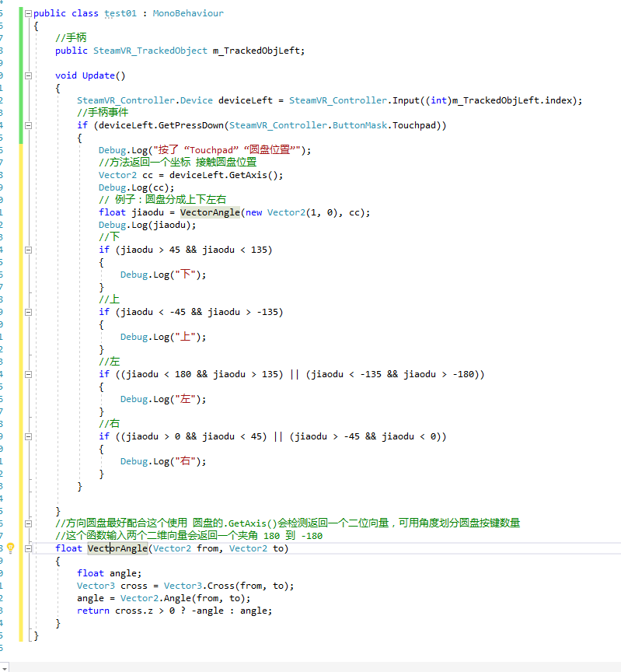Click the //手柄事件 comment

[x=103, y=112]
